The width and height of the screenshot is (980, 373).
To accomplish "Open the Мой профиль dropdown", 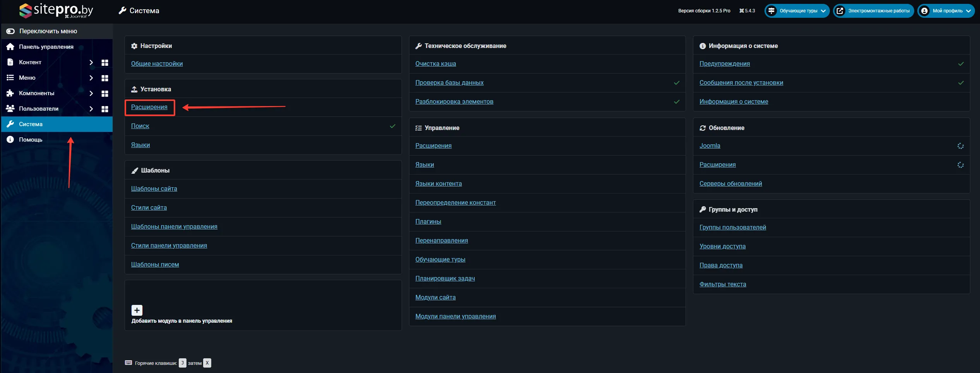I will click(946, 11).
